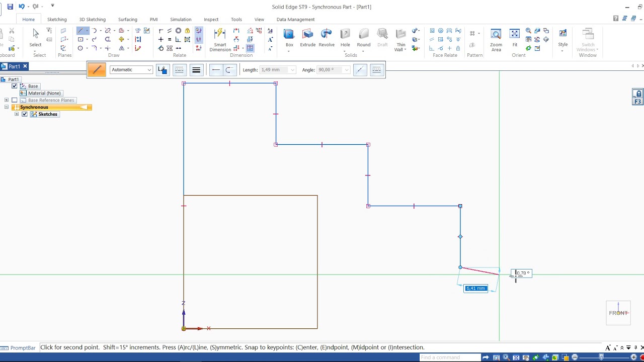The height and width of the screenshot is (362, 644).
Task: Select the circle draw tool
Action: click(80, 48)
